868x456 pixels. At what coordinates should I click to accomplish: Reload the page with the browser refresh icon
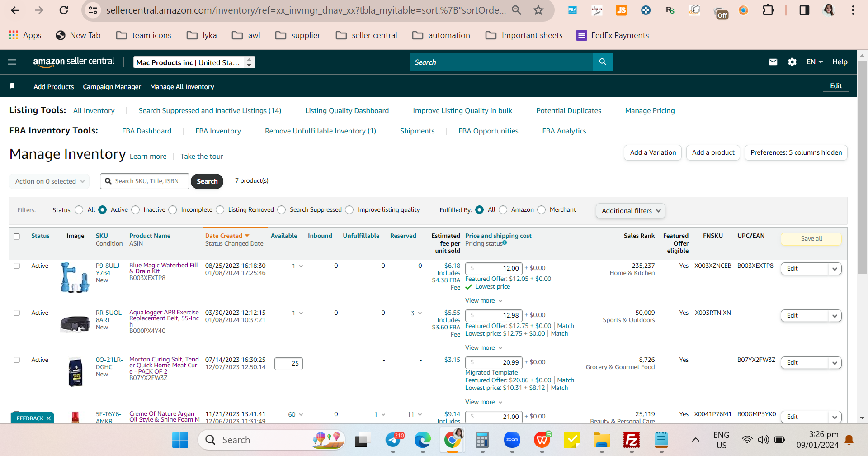point(64,10)
